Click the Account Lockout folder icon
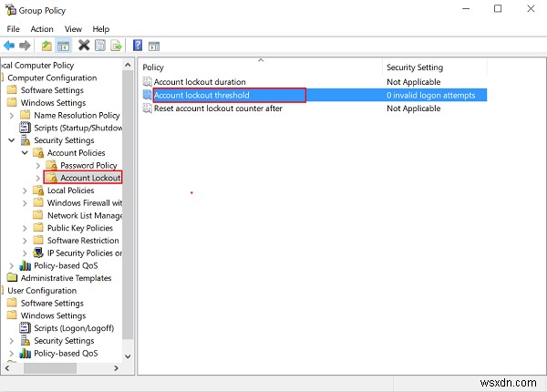The height and width of the screenshot is (392, 547). click(52, 178)
